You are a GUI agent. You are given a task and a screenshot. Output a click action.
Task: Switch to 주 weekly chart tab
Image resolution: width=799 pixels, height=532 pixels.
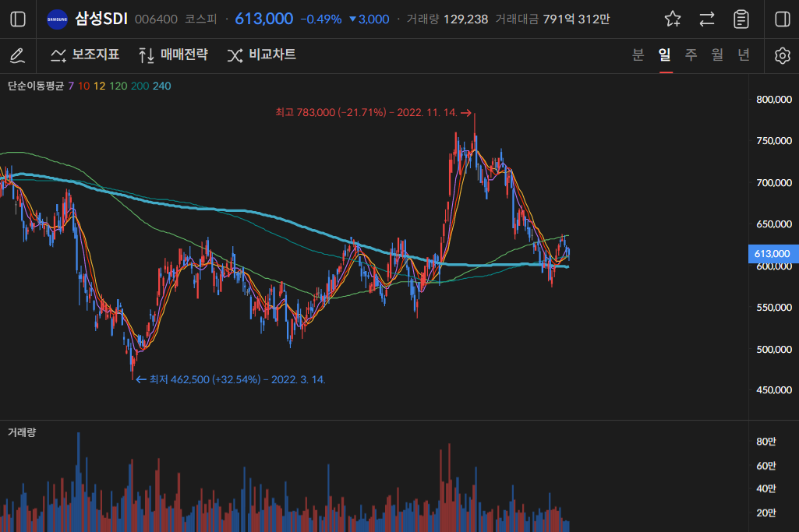[691, 55]
